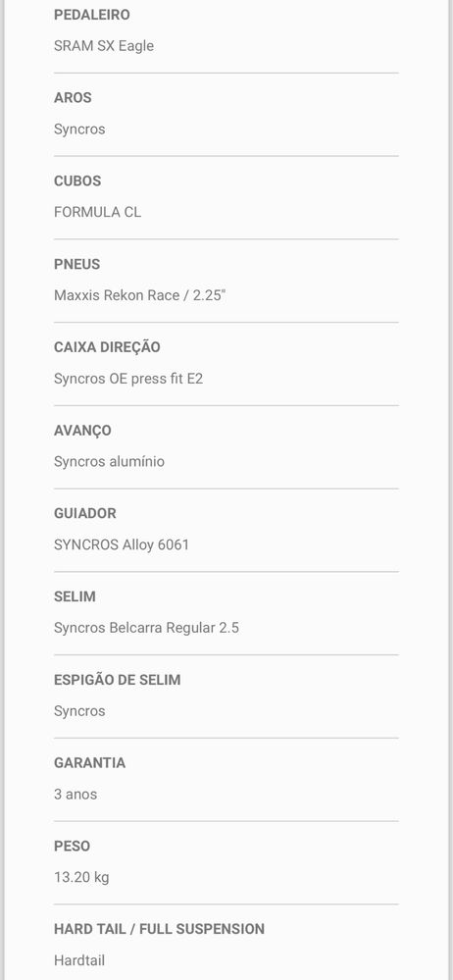Click the 13.20 kg weight value

pos(81,878)
